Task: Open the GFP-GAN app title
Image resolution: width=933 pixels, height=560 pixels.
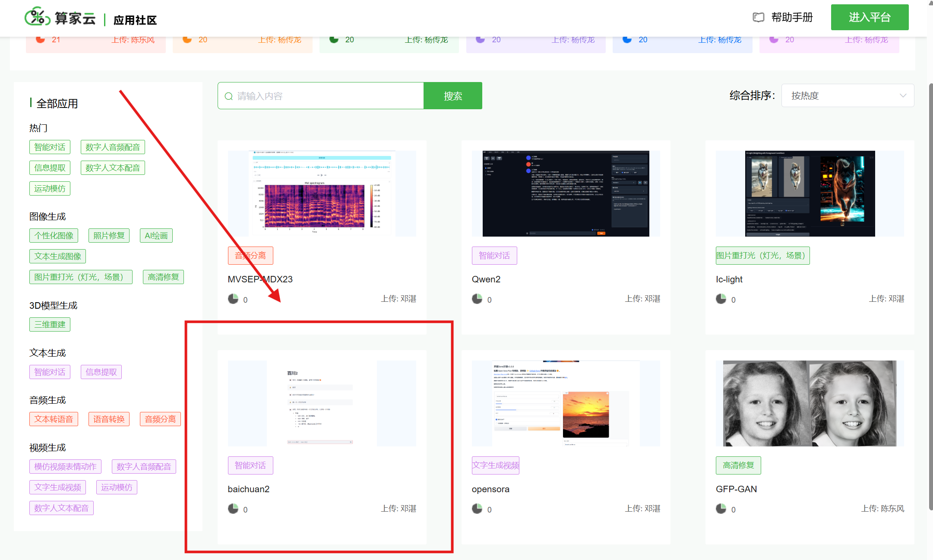Action: click(x=737, y=489)
